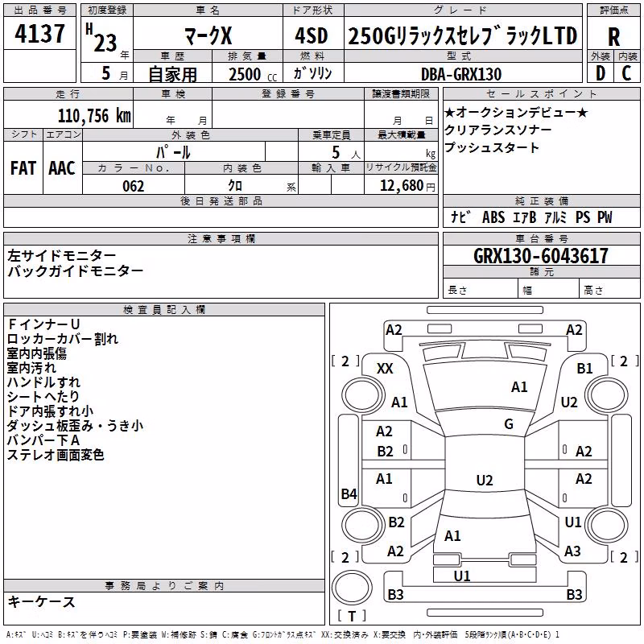Click sales point ★オークションデビュー★
The height and width of the screenshot is (644, 644).
[516, 112]
